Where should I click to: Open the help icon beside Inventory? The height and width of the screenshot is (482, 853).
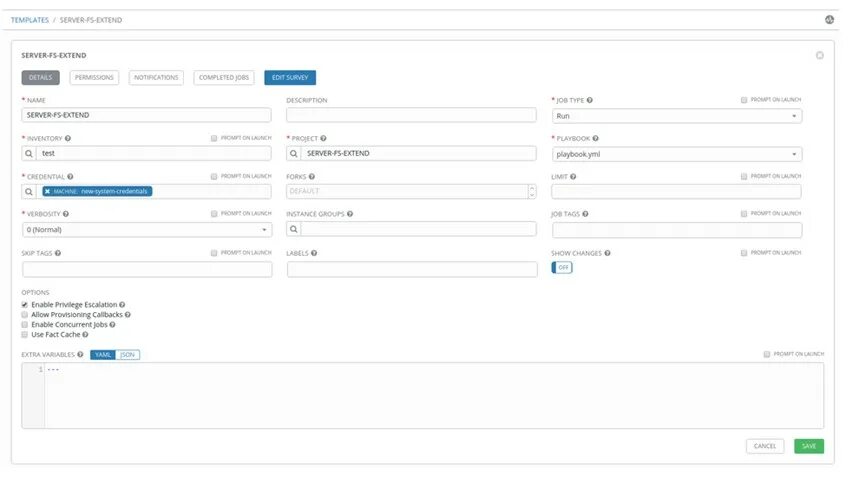68,138
